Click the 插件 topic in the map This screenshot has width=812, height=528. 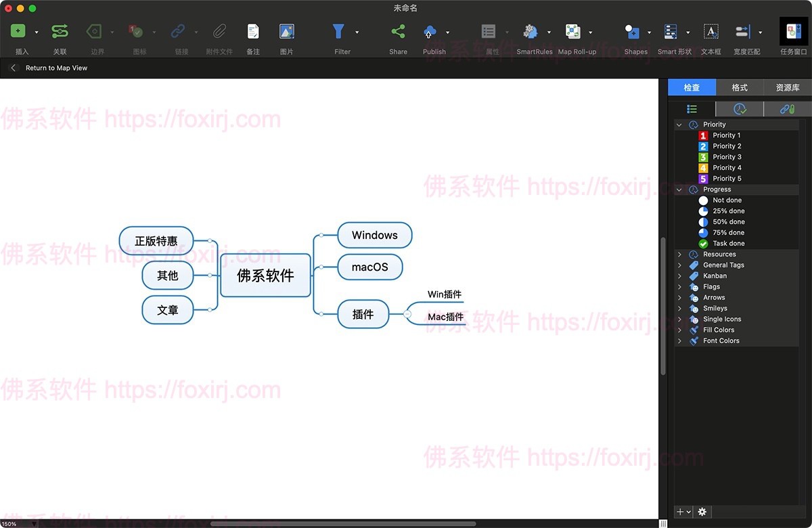pos(363,313)
